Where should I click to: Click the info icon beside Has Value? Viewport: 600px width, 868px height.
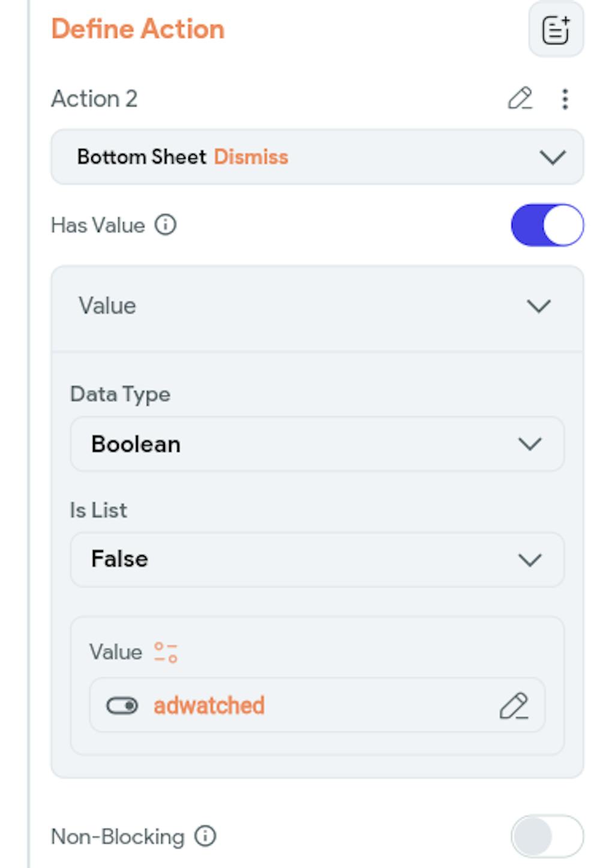166,225
